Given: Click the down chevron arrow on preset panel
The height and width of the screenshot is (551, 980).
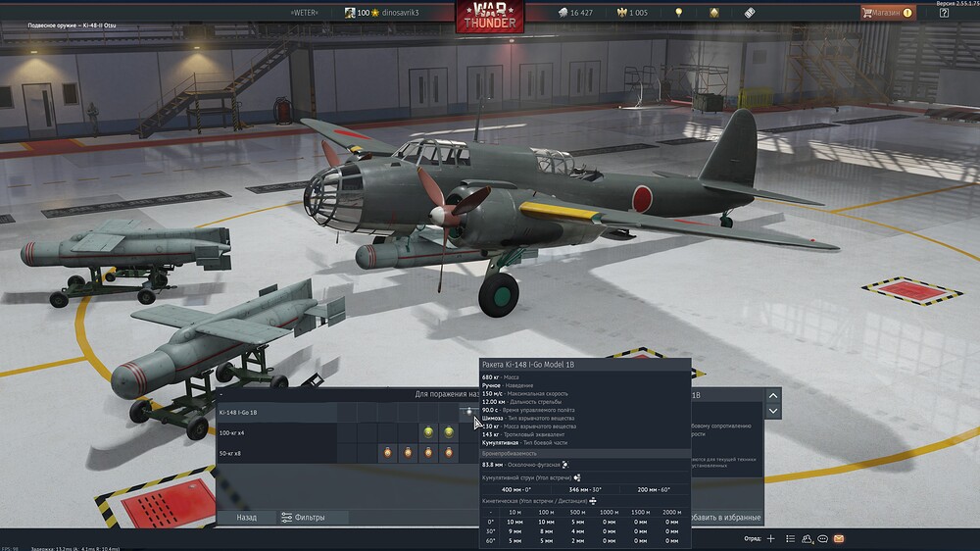Looking at the screenshot, I should (773, 411).
